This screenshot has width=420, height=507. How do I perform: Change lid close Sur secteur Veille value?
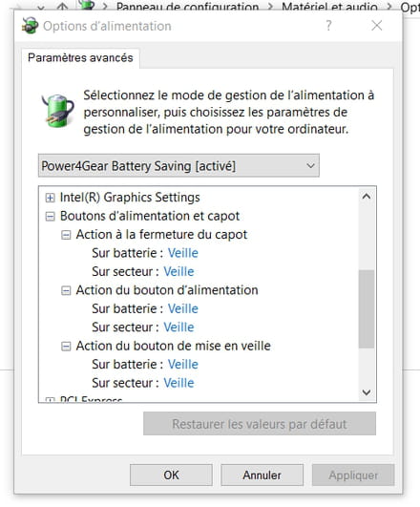[x=178, y=271]
